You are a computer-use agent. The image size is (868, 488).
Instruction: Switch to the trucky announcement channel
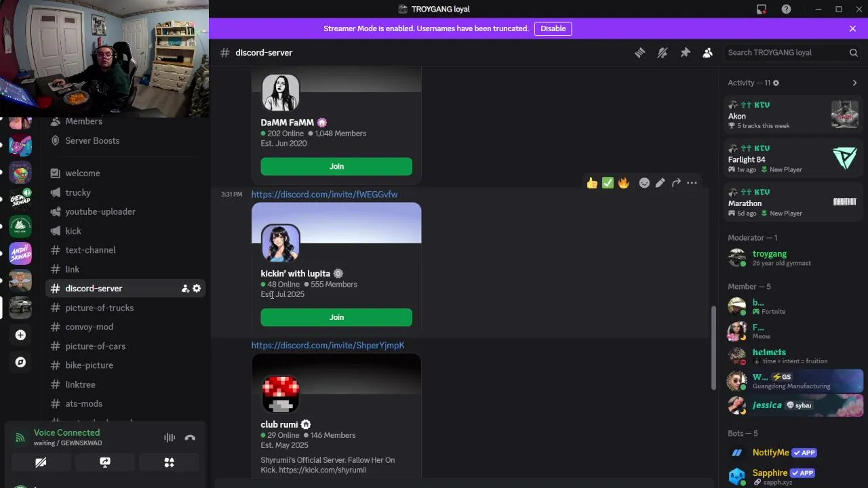click(125, 192)
